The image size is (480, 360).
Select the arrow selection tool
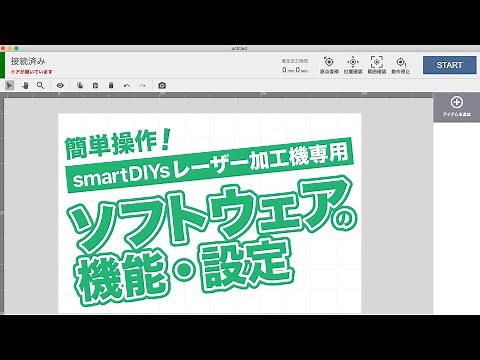click(9, 86)
